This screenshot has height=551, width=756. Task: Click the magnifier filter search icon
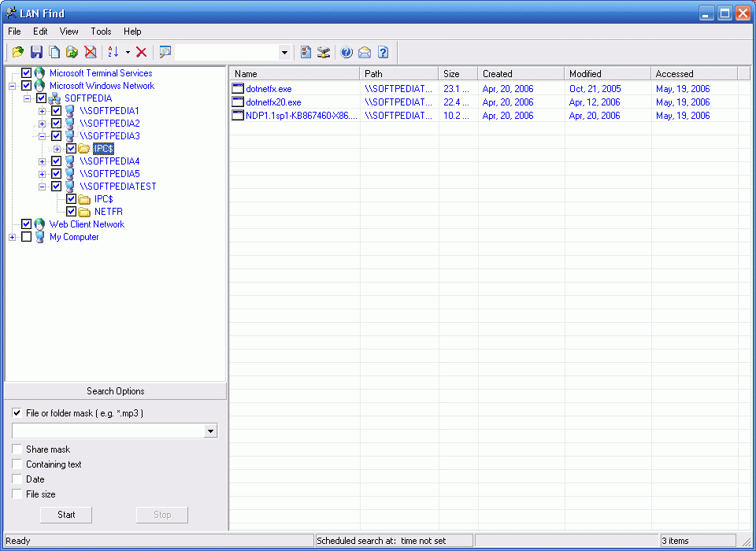point(165,52)
